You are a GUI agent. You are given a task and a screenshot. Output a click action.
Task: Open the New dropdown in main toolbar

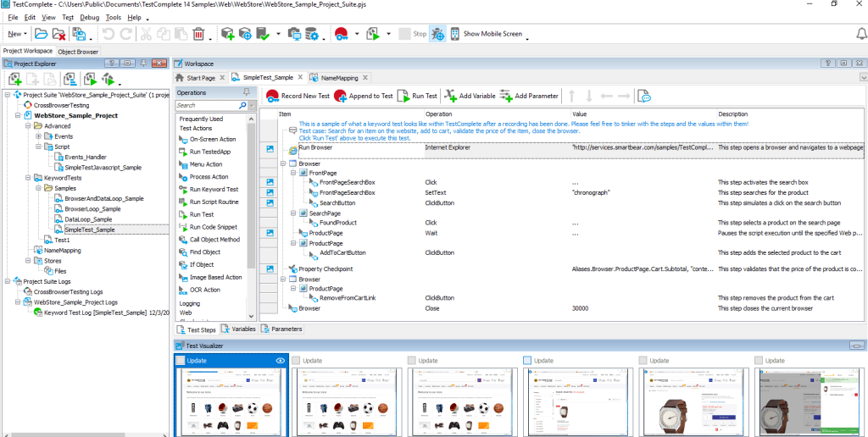[17, 34]
